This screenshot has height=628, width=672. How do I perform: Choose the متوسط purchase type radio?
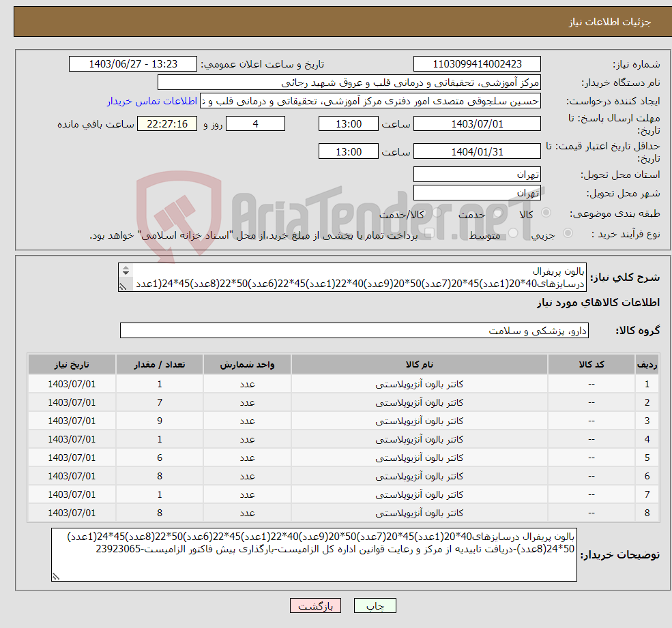[513, 233]
